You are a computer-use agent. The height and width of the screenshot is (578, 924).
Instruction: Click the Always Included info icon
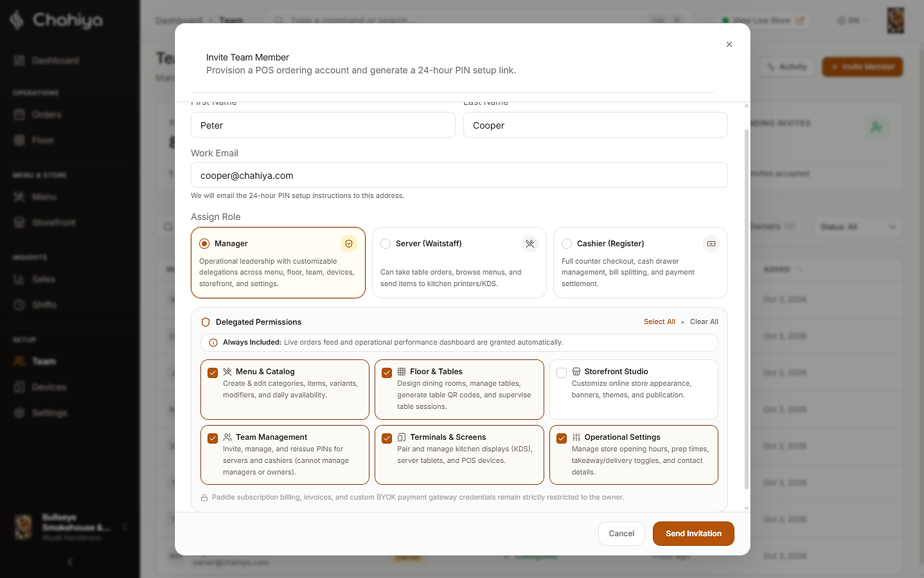(x=213, y=343)
